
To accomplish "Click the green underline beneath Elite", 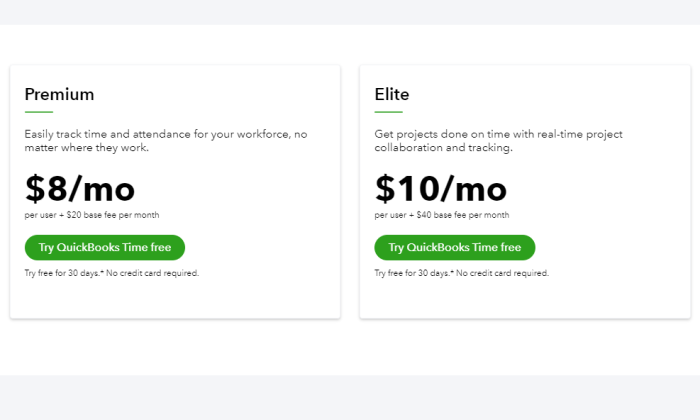I will [388, 112].
